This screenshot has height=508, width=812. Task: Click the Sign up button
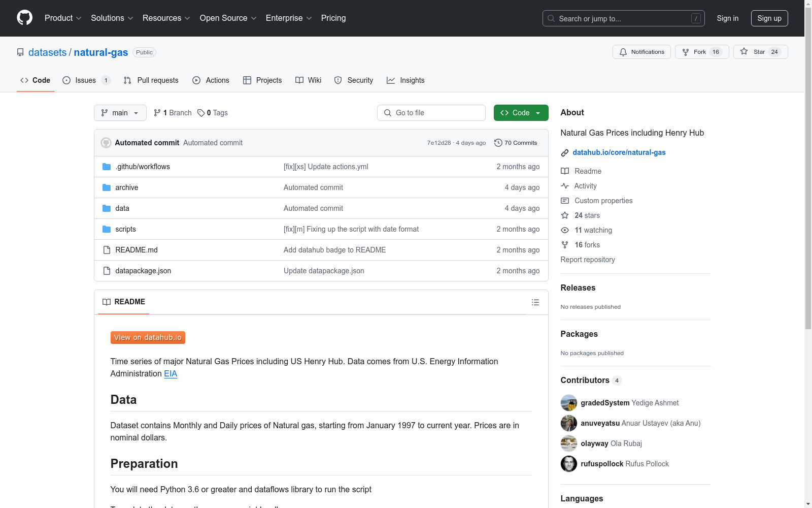769,18
